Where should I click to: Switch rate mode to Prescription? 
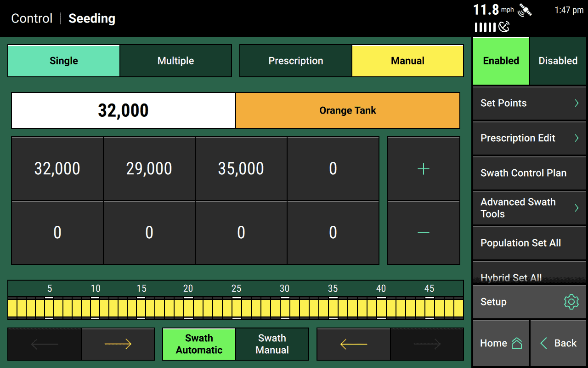[x=295, y=61]
